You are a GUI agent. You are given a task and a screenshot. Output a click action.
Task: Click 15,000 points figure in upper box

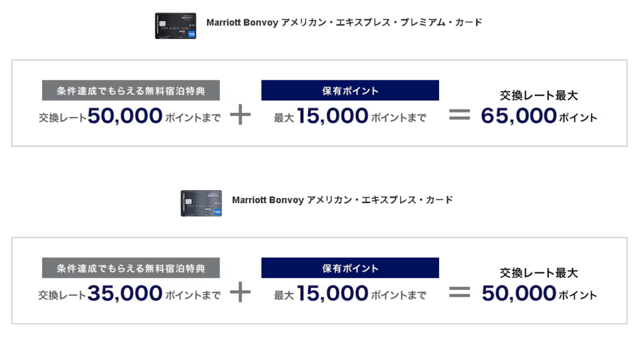(x=332, y=116)
